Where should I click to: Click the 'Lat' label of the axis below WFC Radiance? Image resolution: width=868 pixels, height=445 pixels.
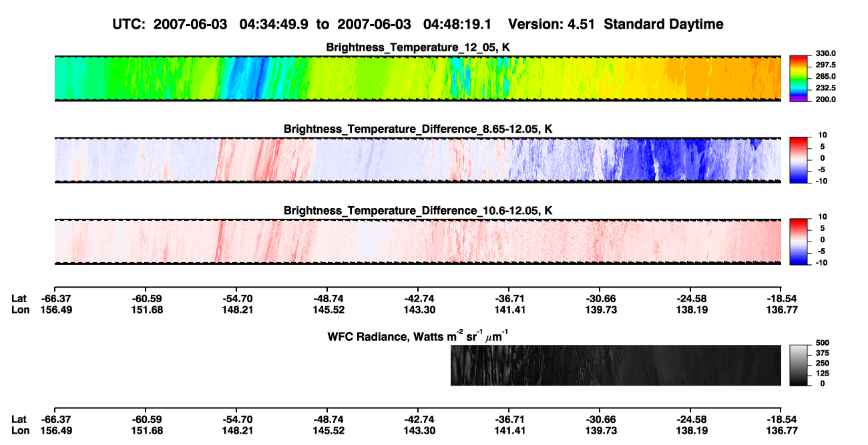(19, 420)
